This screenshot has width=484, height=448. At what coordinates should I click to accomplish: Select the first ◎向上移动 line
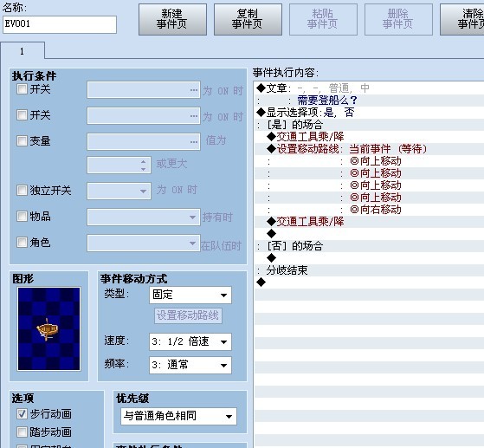pos(370,161)
